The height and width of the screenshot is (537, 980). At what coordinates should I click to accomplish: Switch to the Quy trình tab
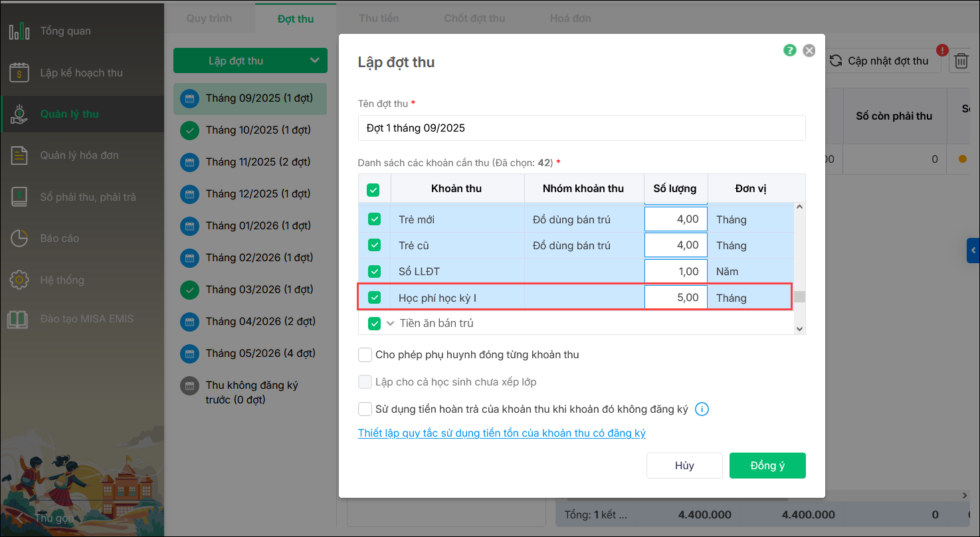tap(209, 19)
